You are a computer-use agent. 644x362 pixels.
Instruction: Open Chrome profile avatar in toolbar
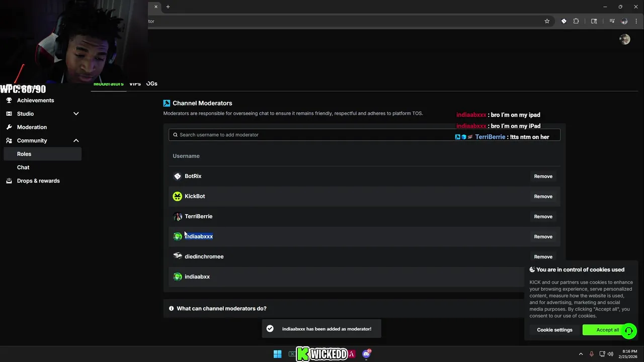(624, 21)
